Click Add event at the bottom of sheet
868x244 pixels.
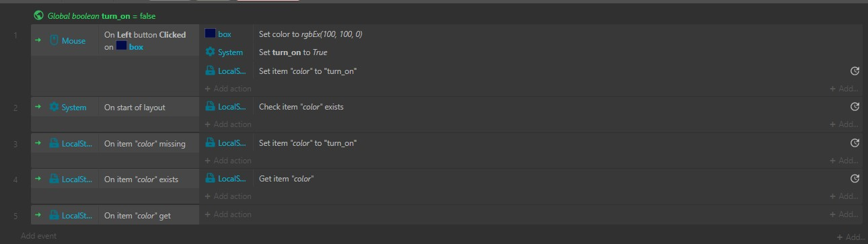point(39,236)
